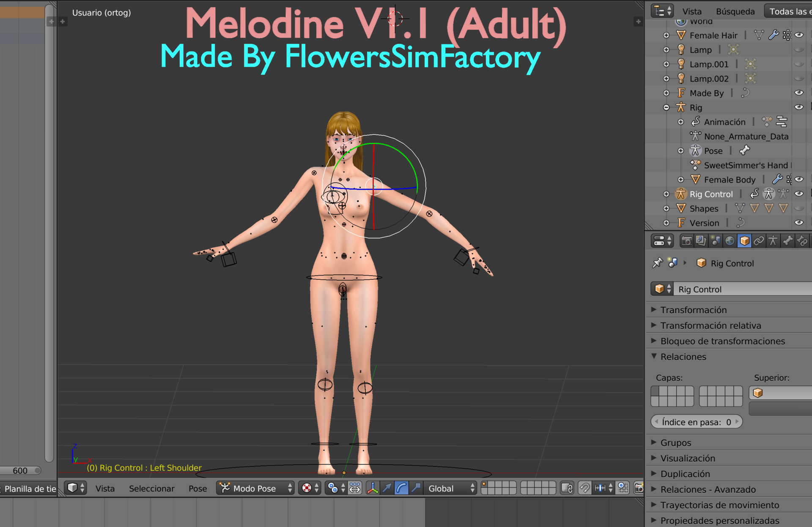Click the Female Body modifier wrench icon
Image resolution: width=812 pixels, height=527 pixels.
[777, 179]
